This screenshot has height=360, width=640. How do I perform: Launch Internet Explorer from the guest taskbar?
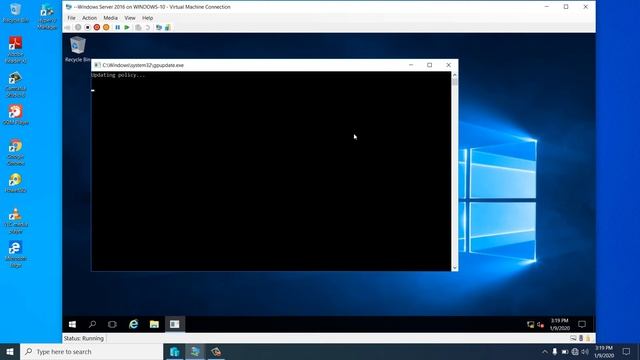tap(133, 324)
